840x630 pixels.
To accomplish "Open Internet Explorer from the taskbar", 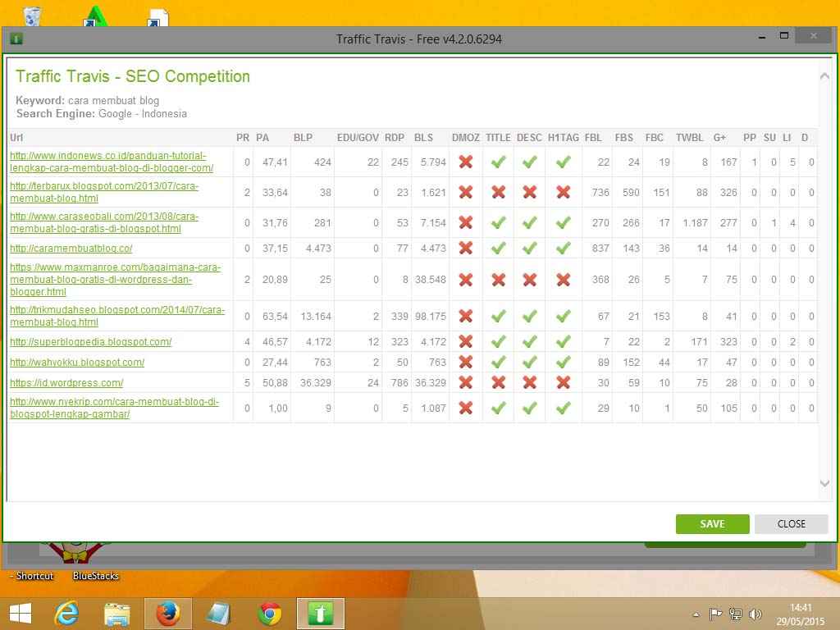I will pyautogui.click(x=67, y=614).
